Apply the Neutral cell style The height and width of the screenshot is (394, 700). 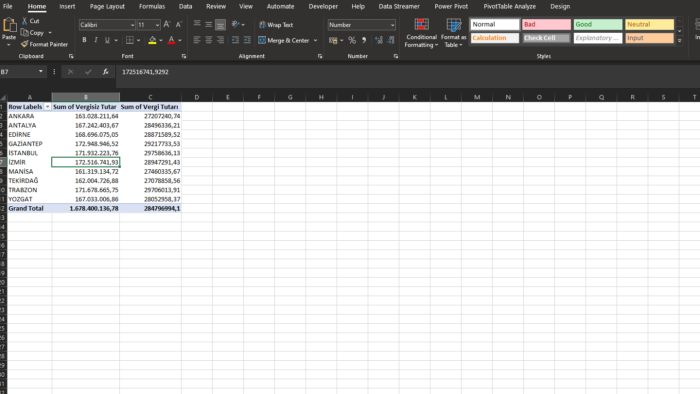[649, 25]
